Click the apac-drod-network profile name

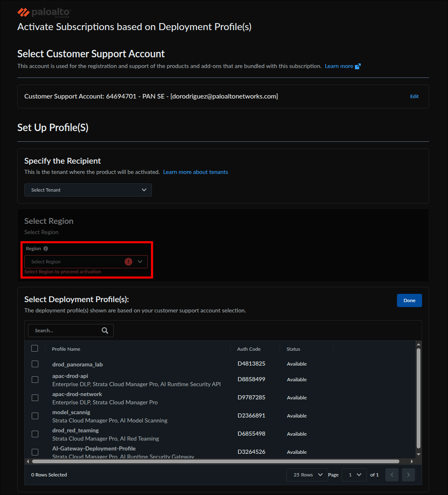77,394
